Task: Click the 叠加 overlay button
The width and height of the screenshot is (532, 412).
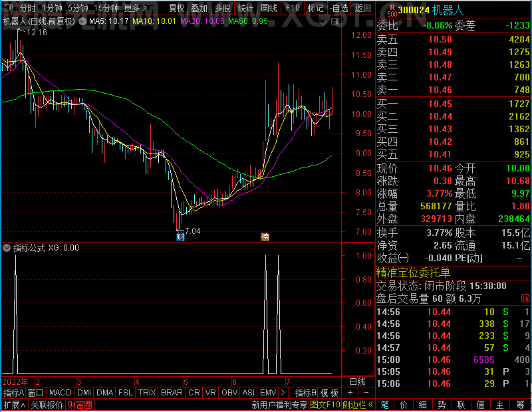Action: (x=199, y=8)
